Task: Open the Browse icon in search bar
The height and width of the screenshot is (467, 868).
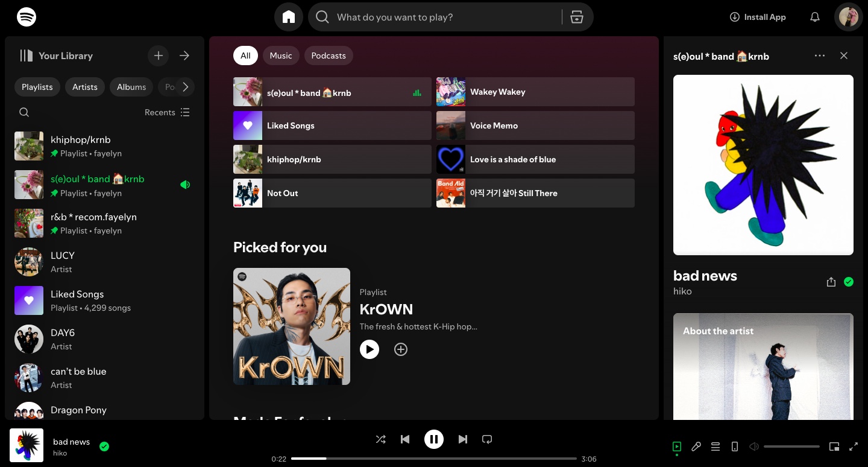Action: [x=577, y=17]
